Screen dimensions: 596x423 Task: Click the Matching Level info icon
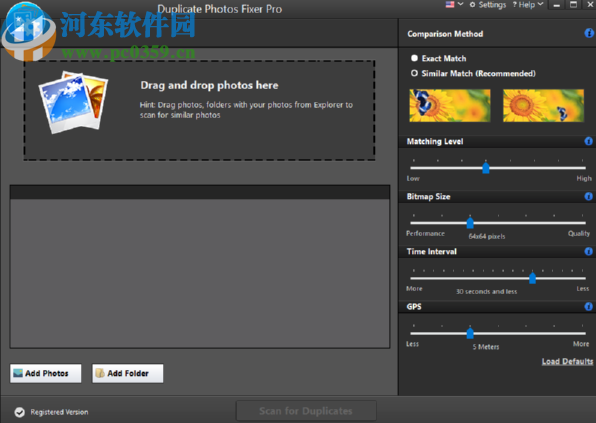(x=589, y=141)
